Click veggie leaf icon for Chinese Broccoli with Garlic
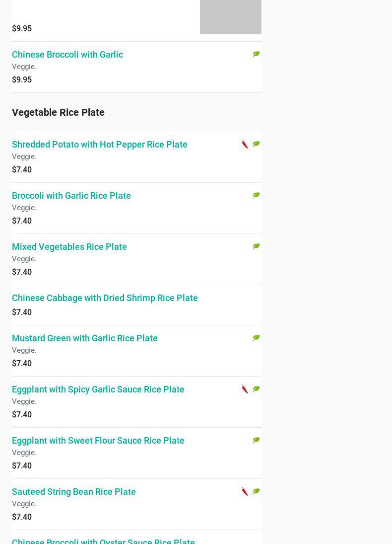392x544 pixels. tap(256, 54)
